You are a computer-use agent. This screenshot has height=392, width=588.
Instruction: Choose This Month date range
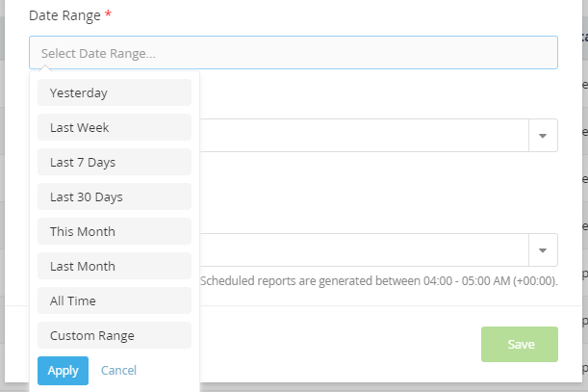pos(115,231)
